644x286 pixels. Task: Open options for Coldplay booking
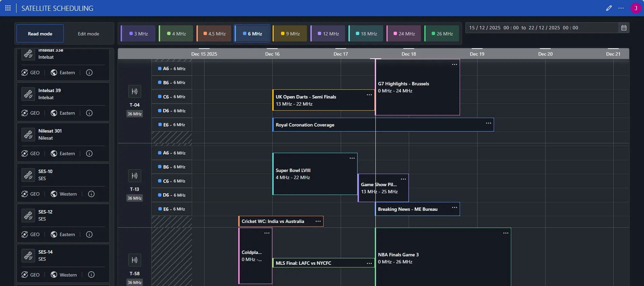(267, 233)
